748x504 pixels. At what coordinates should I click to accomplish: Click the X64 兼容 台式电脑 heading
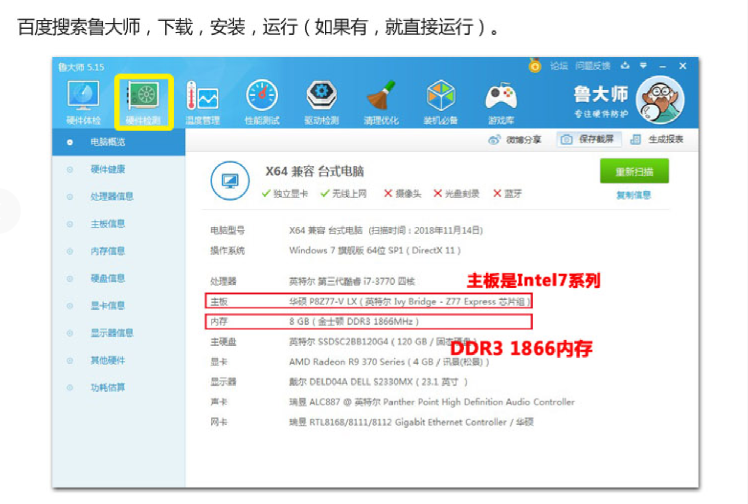pos(315,171)
